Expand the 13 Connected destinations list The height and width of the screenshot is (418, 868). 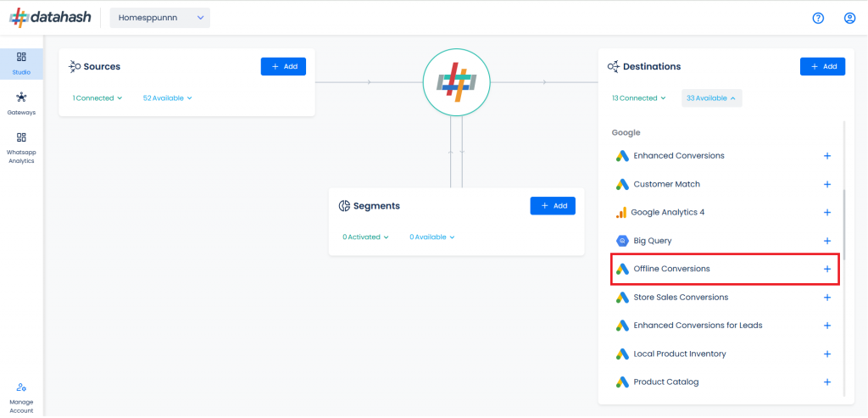[638, 98]
